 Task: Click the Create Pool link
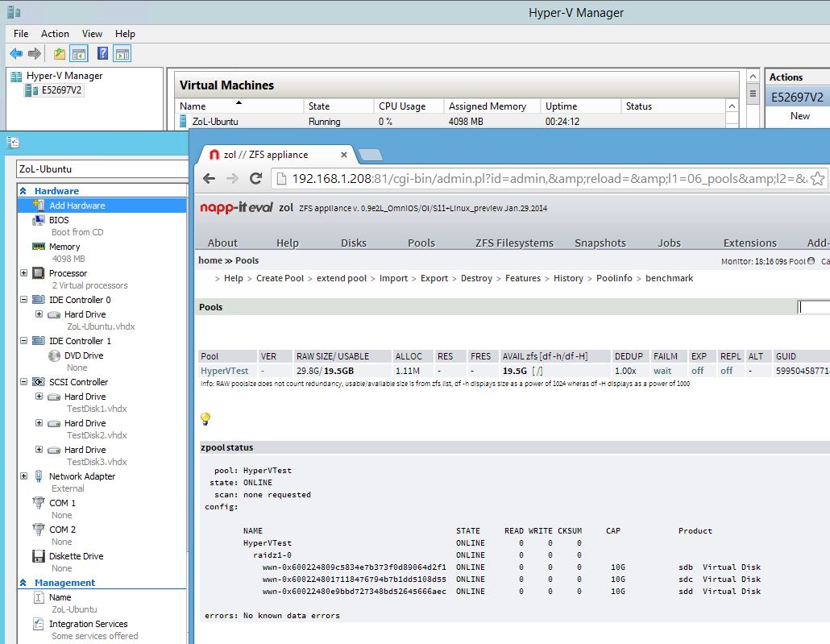pyautogui.click(x=280, y=278)
